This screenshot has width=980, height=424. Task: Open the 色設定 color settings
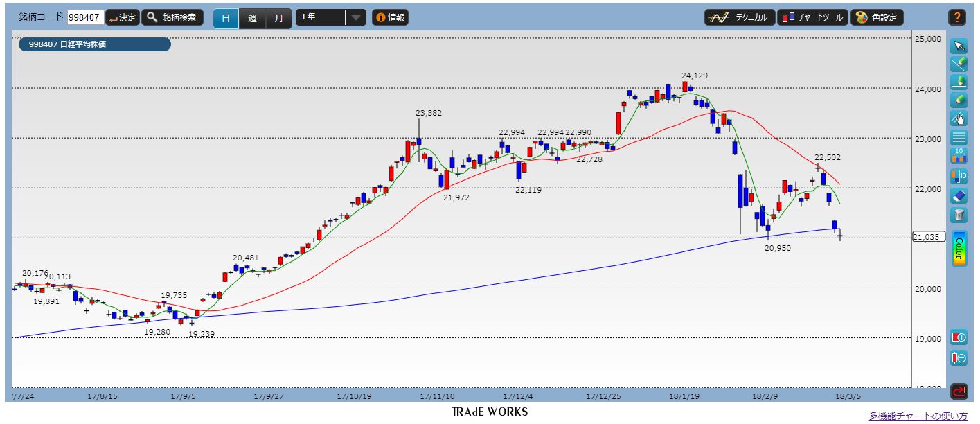878,17
